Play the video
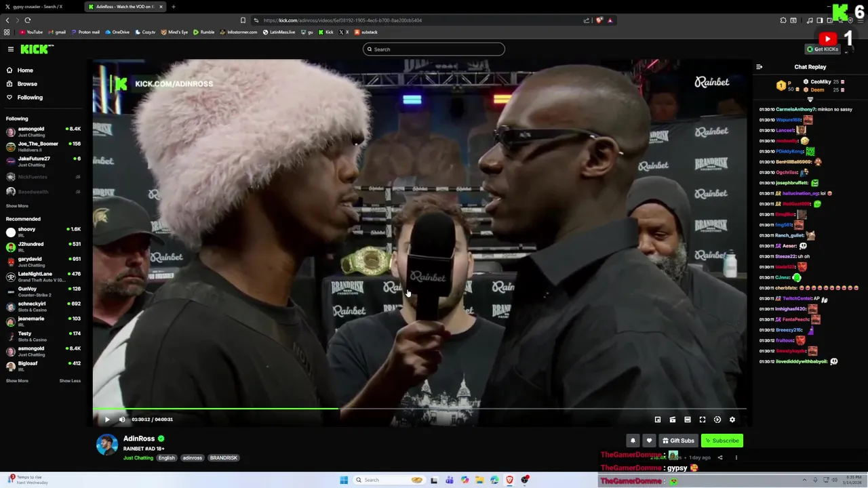868x488 pixels. point(107,420)
